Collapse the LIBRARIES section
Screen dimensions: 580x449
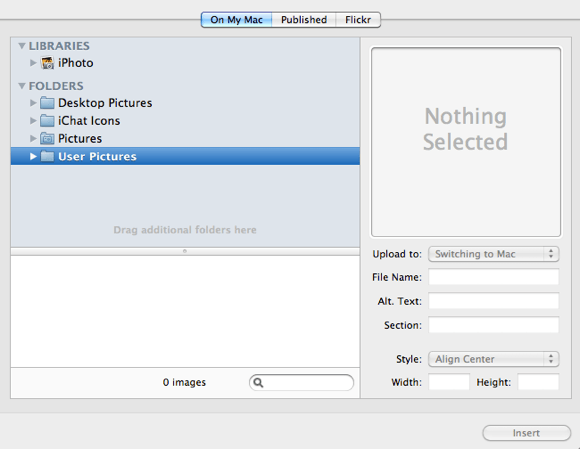[22, 46]
